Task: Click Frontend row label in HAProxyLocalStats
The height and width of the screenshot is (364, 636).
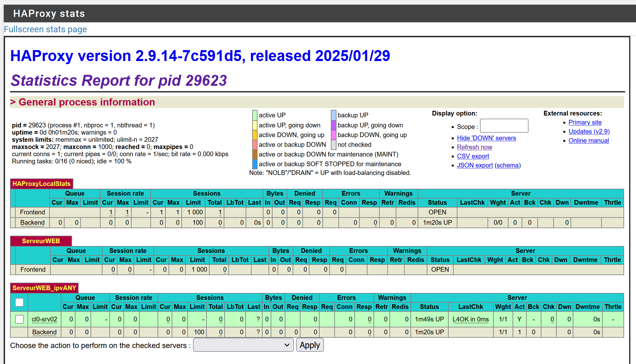Action: point(33,212)
